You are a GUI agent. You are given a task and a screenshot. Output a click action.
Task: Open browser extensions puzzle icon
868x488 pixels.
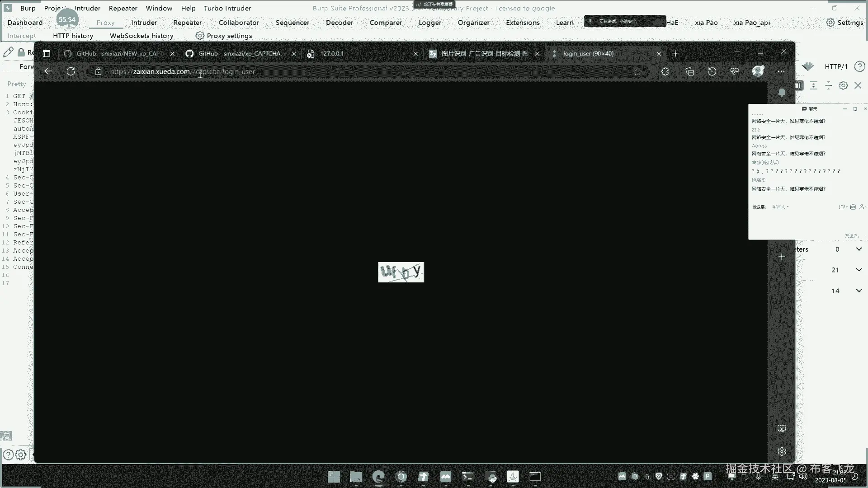pos(665,71)
